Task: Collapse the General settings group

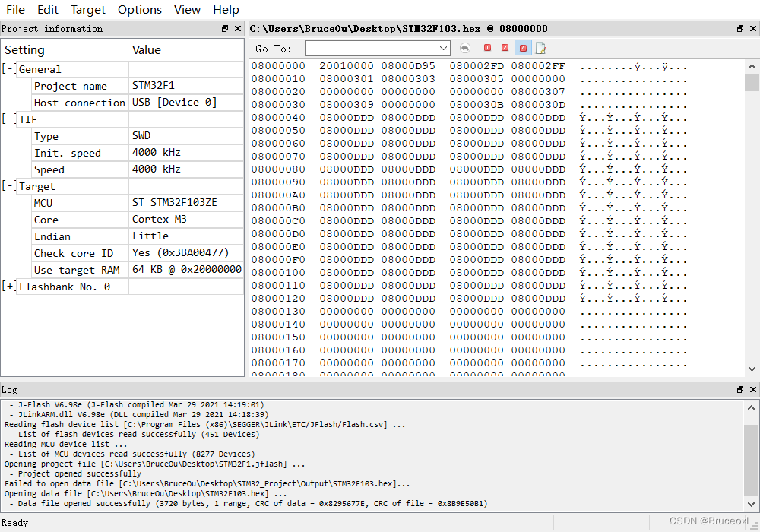Action: pyautogui.click(x=8, y=68)
